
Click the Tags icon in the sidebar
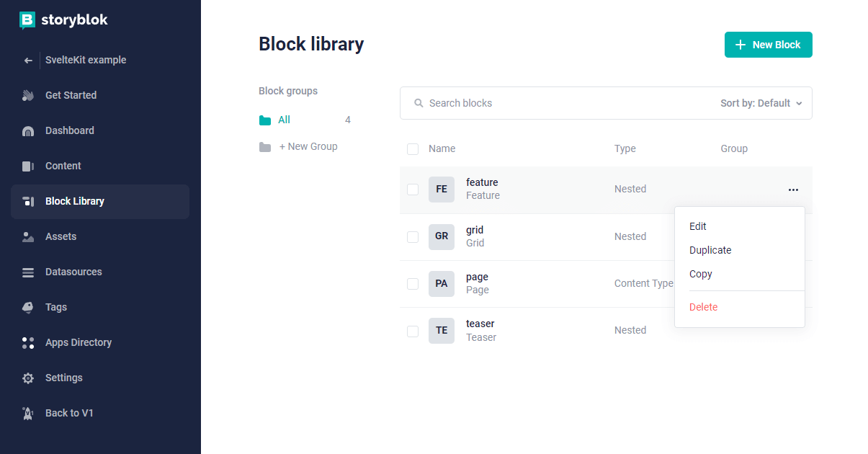coord(27,307)
